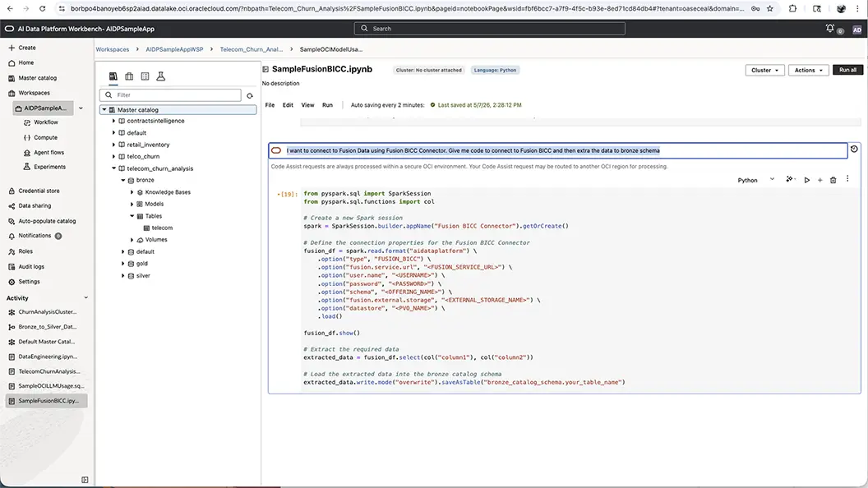868x488 pixels.
Task: Collapse the sidebar with bottom toggle icon
Action: point(85,480)
